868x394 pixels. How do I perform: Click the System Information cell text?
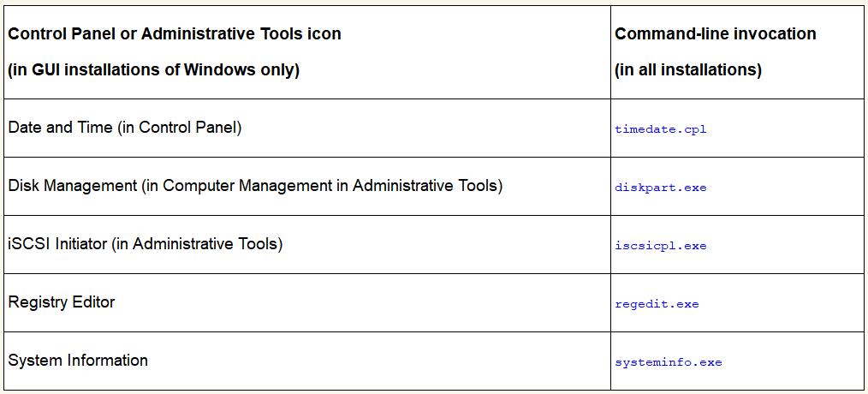78,361
